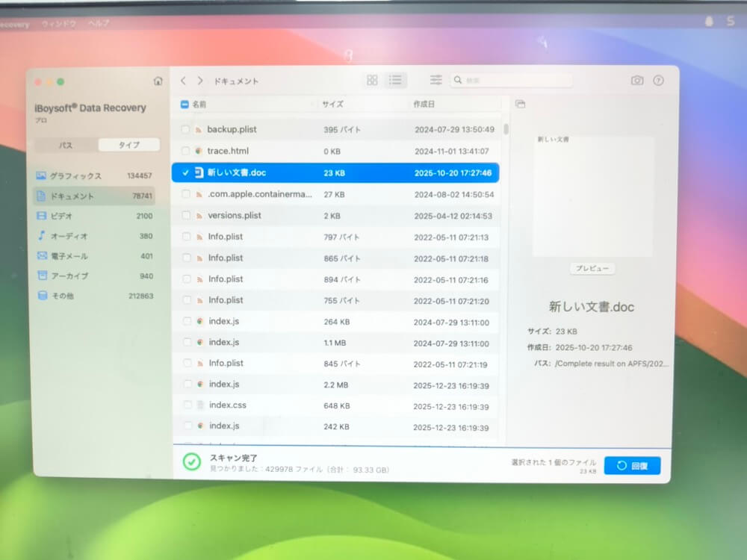
Task: Uncheck the selected 新しい文書.doc file
Action: [x=185, y=172]
